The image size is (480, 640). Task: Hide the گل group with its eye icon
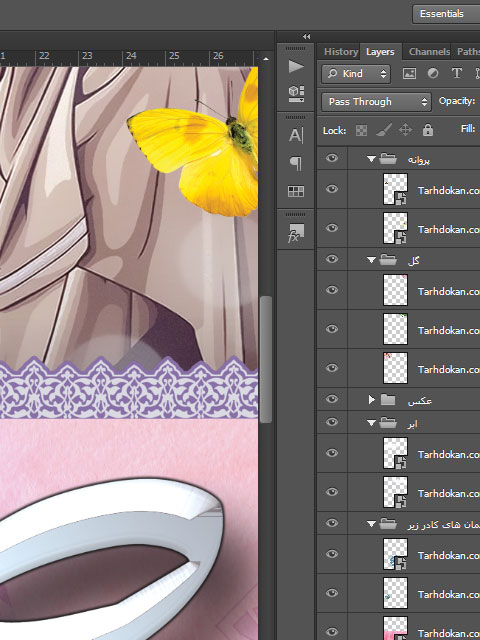pyautogui.click(x=332, y=259)
